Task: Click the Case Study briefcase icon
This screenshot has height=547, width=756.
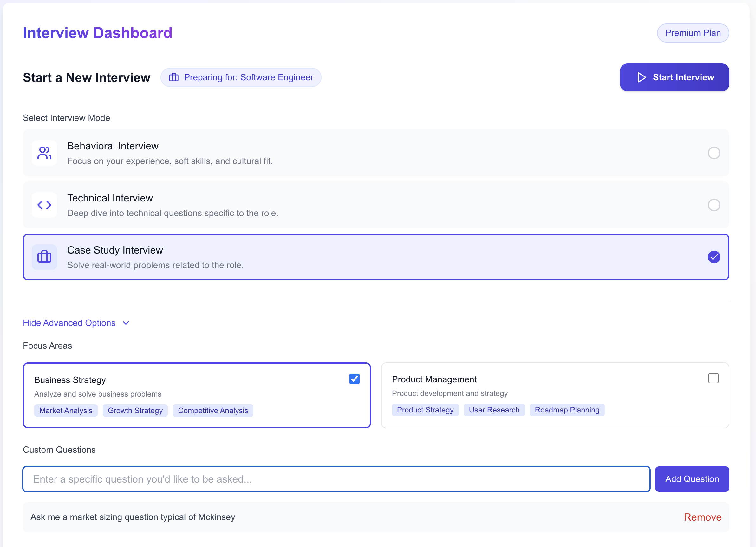Action: (44, 257)
